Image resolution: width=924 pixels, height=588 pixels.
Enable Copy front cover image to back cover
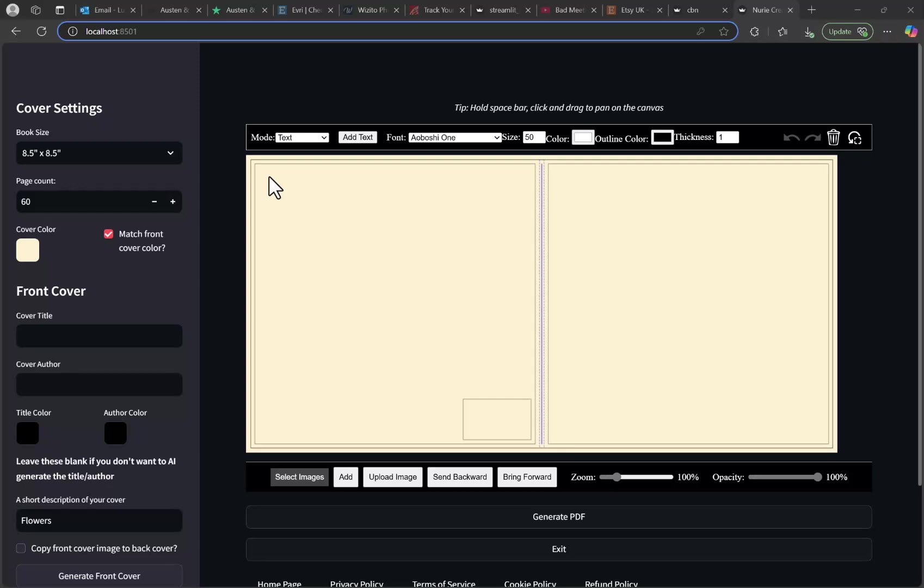click(x=21, y=548)
